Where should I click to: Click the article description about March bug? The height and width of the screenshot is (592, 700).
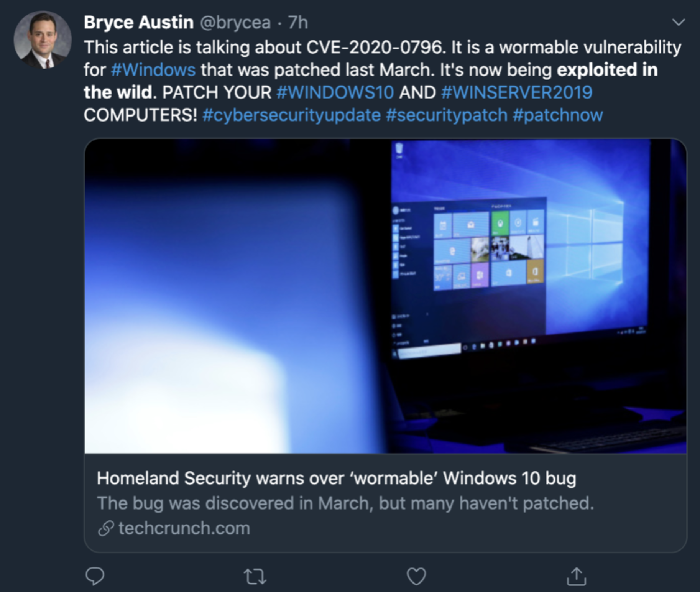345,503
